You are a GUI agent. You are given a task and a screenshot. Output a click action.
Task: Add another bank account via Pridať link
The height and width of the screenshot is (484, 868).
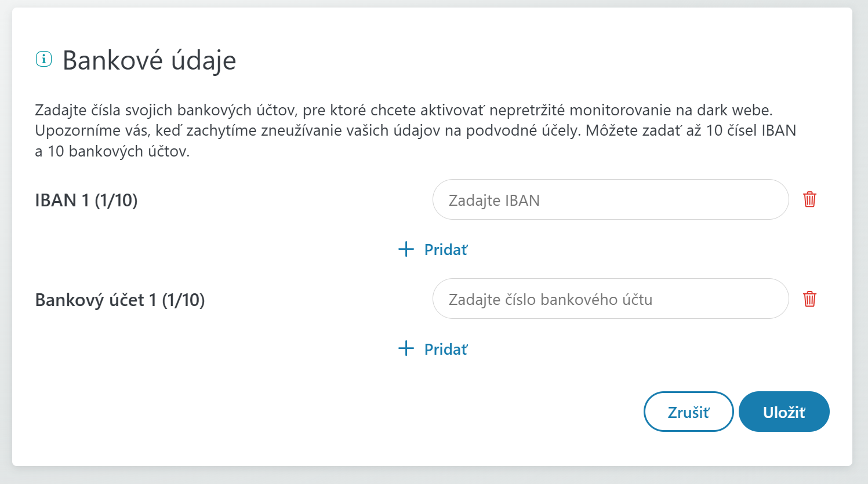(433, 350)
